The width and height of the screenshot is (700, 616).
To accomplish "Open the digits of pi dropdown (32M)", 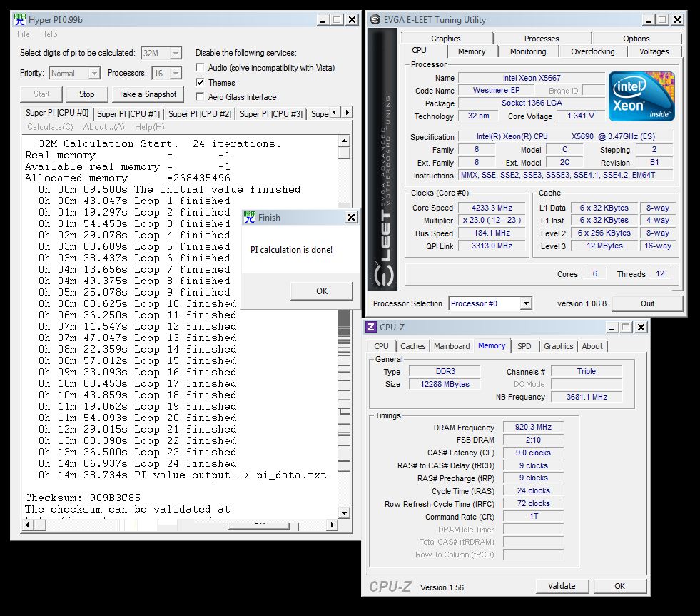I will 176,53.
